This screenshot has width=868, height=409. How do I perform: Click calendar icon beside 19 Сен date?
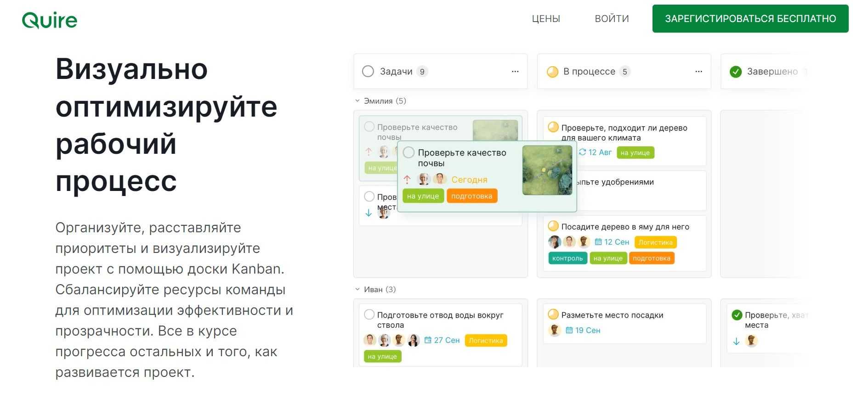569,330
